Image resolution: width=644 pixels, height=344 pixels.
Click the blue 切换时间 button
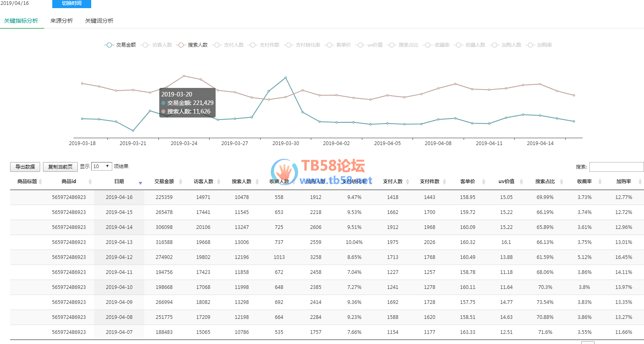pyautogui.click(x=72, y=4)
